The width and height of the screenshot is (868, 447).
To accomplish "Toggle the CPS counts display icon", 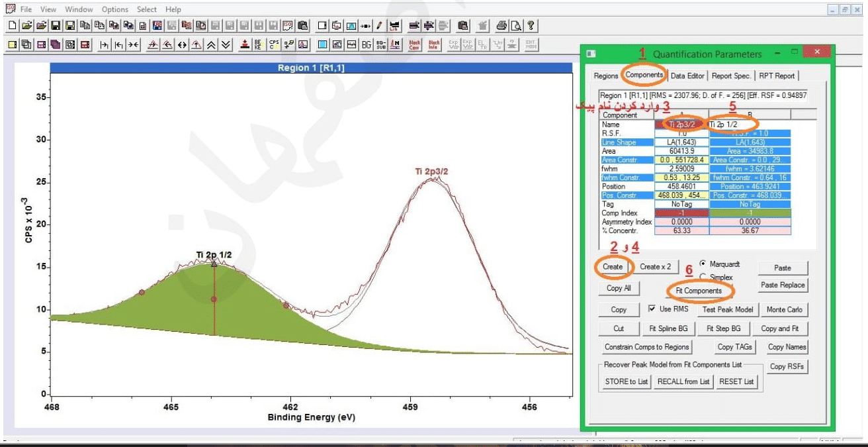I will pos(274,45).
